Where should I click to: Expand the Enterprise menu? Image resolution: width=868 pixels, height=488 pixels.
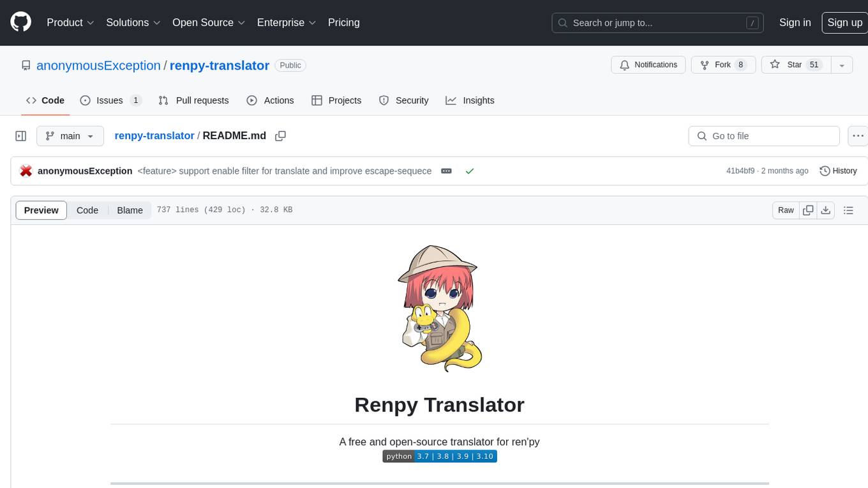(x=287, y=22)
